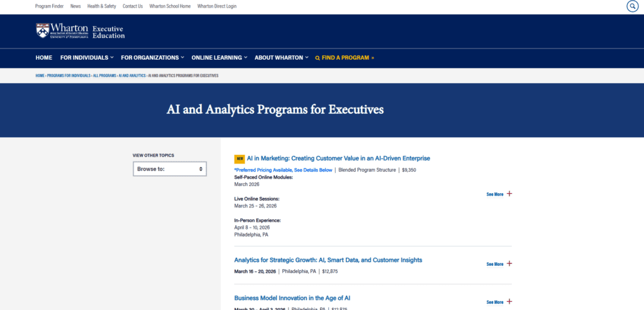Click the plus icon beside Analytics for Strategic Growth
This screenshot has height=310, width=644.
click(509, 263)
